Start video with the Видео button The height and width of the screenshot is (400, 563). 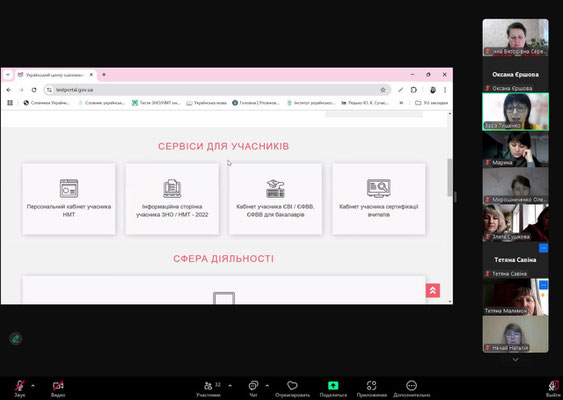(58, 389)
